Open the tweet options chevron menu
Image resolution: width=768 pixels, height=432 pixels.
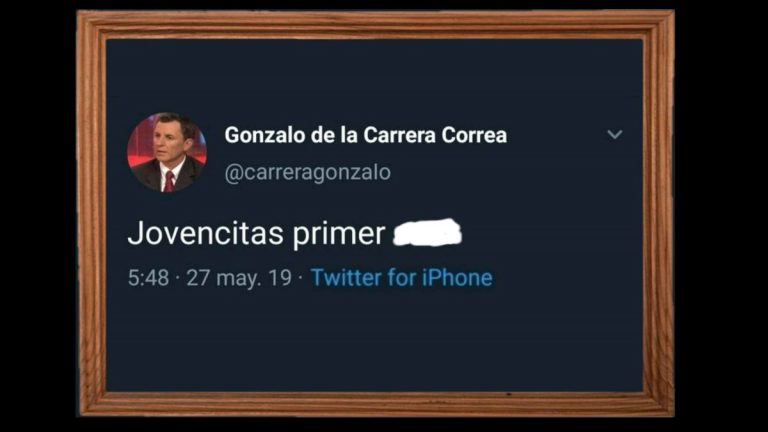pyautogui.click(x=615, y=134)
